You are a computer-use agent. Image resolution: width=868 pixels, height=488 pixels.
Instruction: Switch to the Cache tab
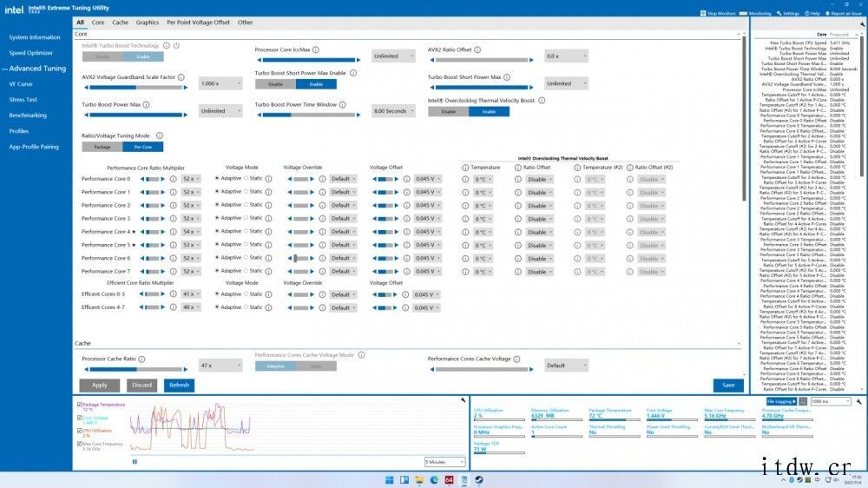(x=120, y=23)
